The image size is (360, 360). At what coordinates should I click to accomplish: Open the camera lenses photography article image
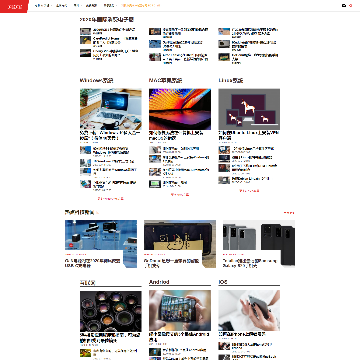coord(111,311)
